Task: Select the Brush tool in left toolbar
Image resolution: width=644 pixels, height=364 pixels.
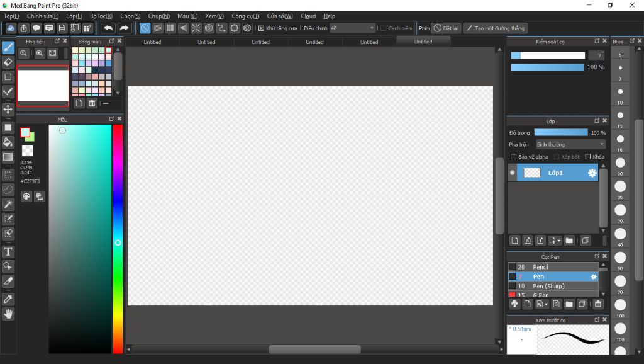Action: coord(8,47)
